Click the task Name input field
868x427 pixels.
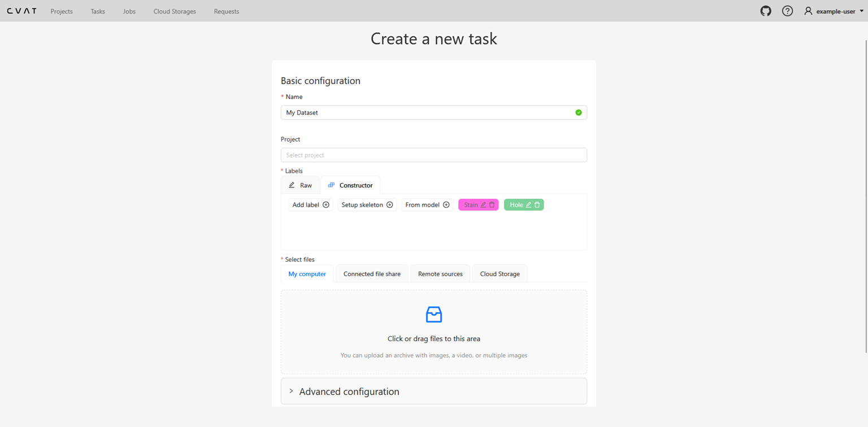pos(428,112)
